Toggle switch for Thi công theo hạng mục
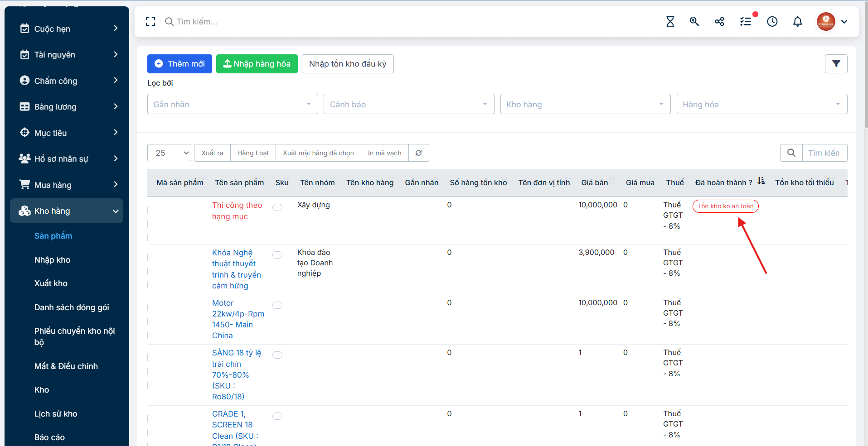The height and width of the screenshot is (446, 868). pyautogui.click(x=277, y=207)
